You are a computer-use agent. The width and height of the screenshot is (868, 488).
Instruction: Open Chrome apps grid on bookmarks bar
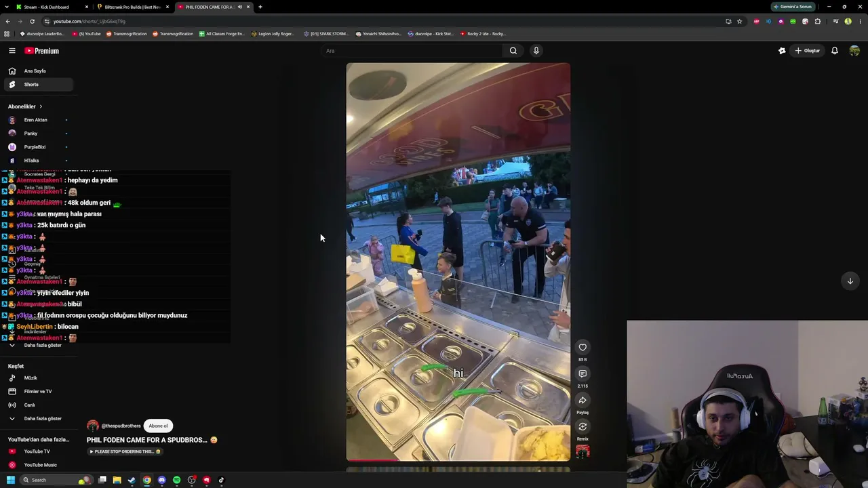pos(7,34)
